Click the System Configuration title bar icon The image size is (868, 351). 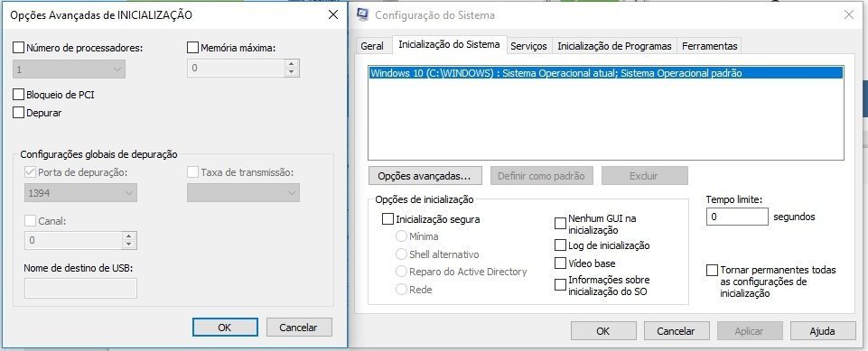tap(363, 15)
